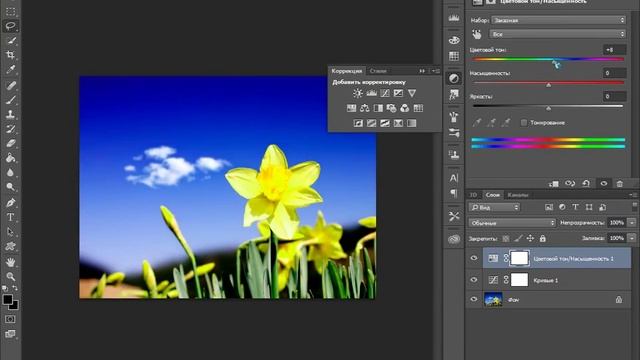Select the Слои tab
Viewport: 640px width, 360px height.
[x=493, y=195]
